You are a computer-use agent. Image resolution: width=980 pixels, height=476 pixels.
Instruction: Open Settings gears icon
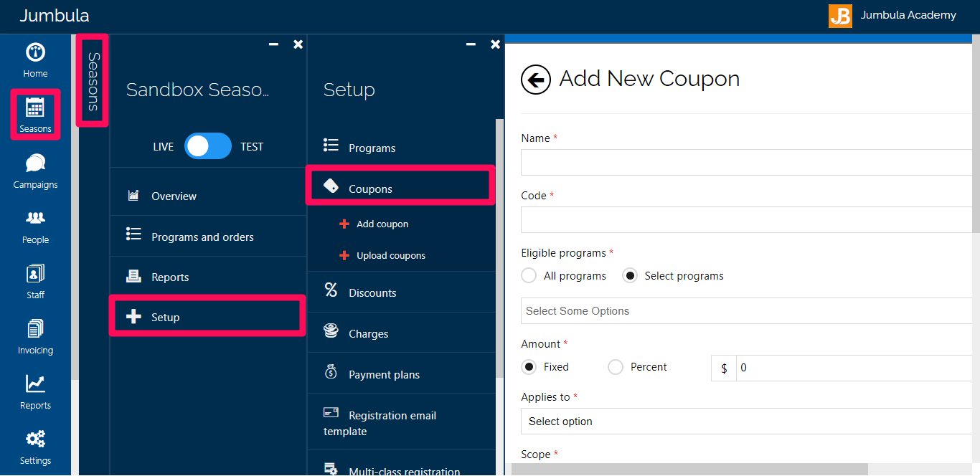(x=35, y=439)
